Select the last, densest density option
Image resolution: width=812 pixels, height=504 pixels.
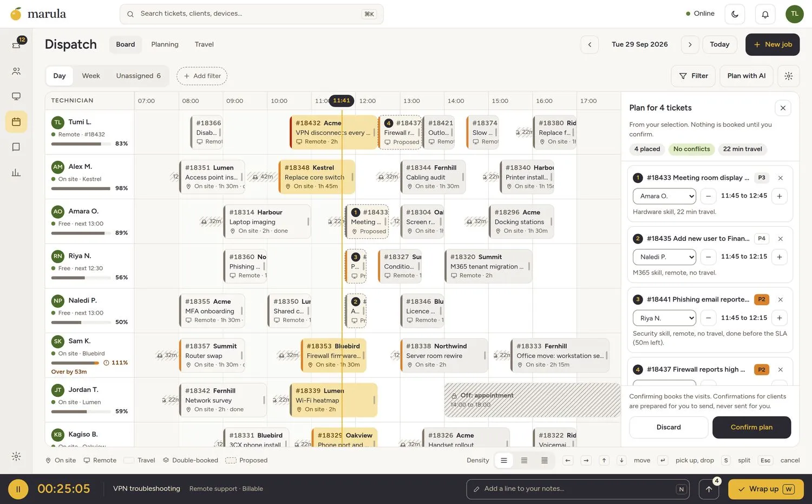544,461
